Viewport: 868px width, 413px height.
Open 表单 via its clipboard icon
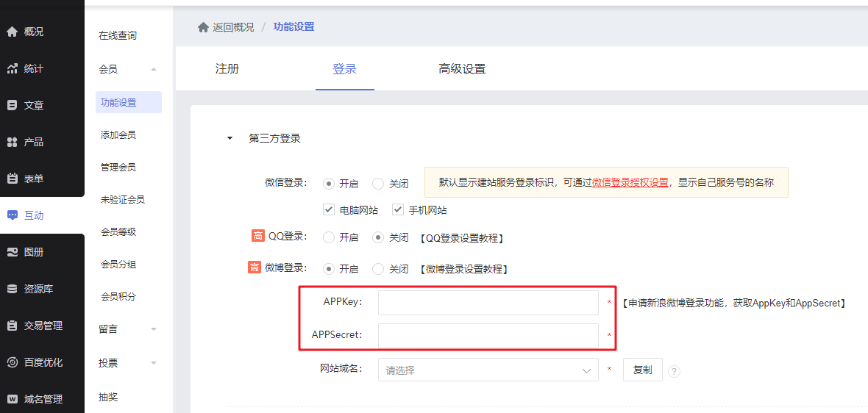click(x=13, y=179)
